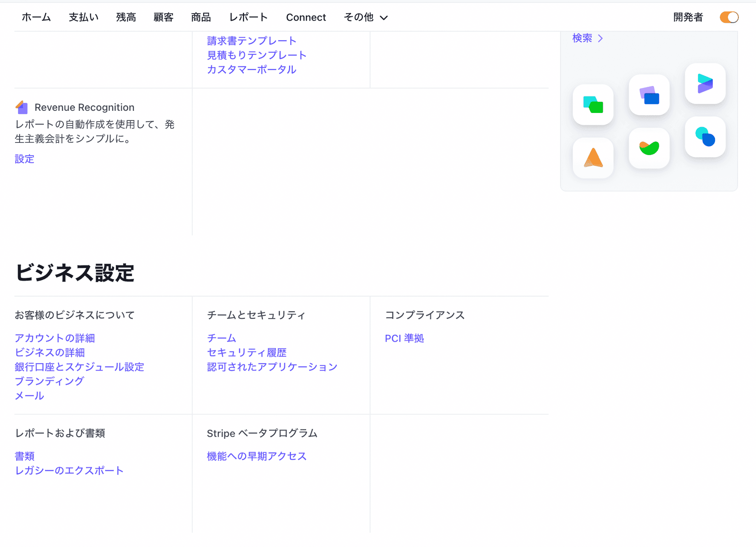This screenshot has height=547, width=756.
Task: Click the green and orange leaf app icon
Action: tap(649, 148)
